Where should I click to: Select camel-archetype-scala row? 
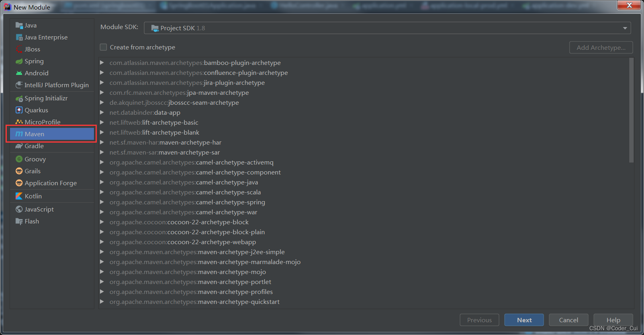(x=364, y=192)
